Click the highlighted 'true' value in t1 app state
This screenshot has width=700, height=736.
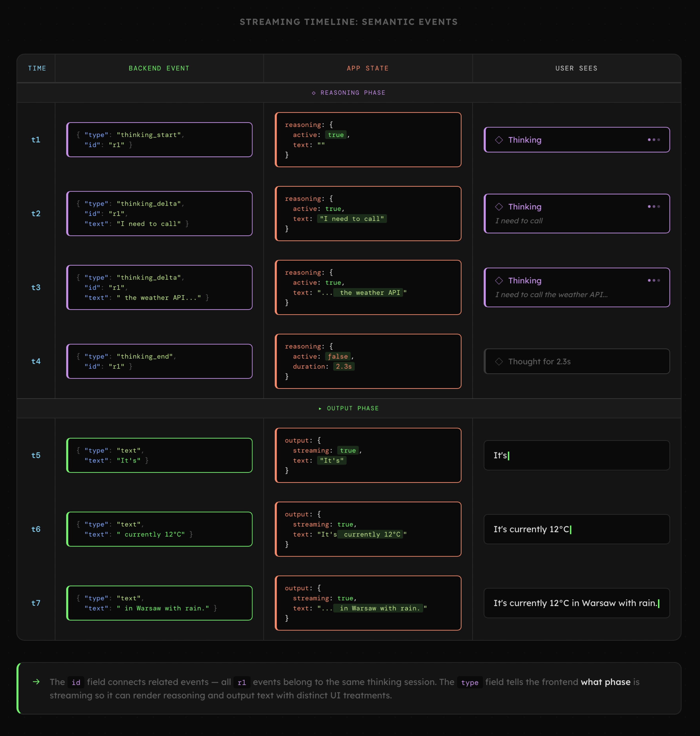click(x=336, y=135)
